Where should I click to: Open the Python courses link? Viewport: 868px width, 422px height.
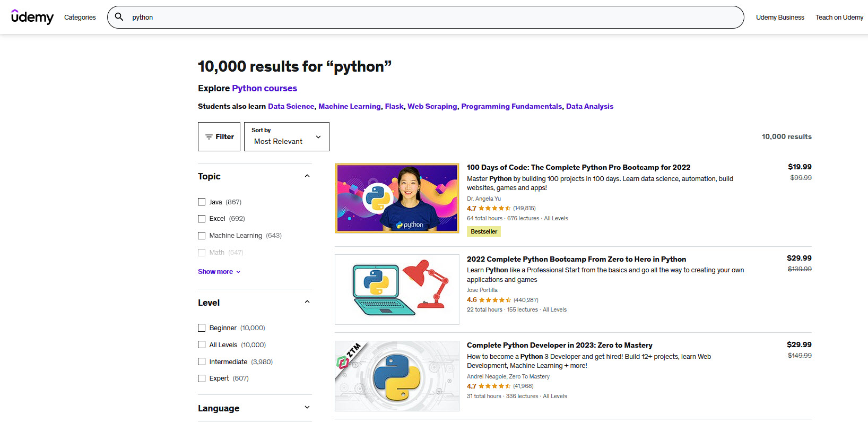[265, 88]
